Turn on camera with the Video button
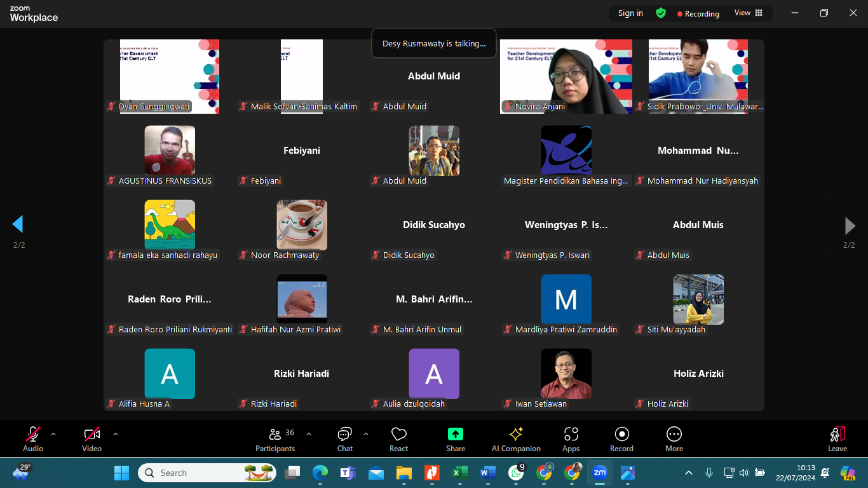 click(92, 439)
